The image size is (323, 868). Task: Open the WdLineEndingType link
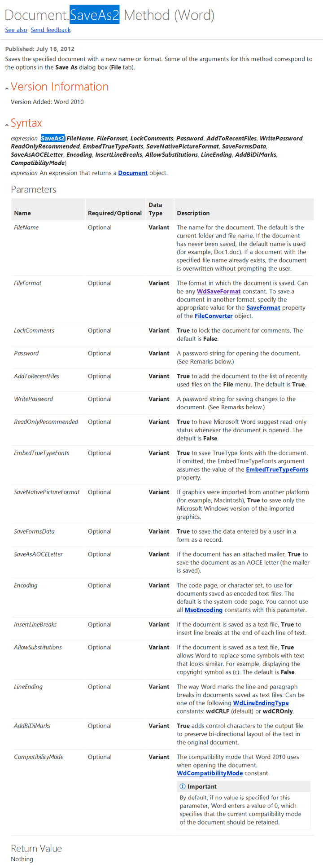point(261,703)
